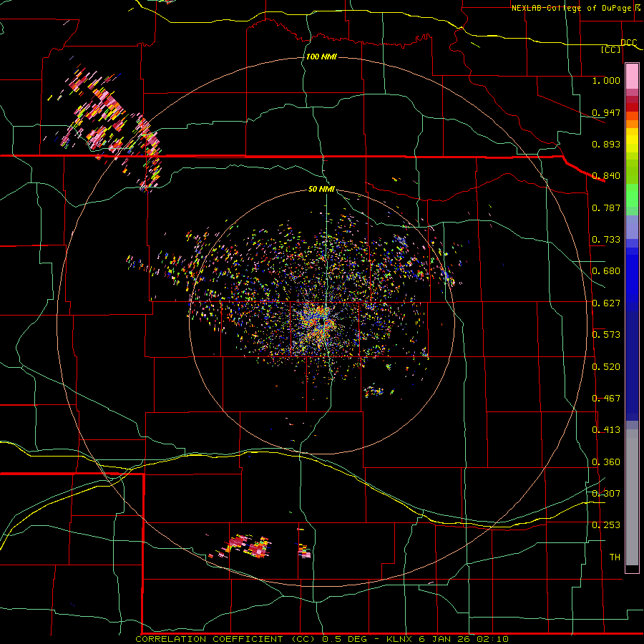The height and width of the screenshot is (644, 644).
Task: Click the TH threshold label on scale
Action: pos(615,557)
